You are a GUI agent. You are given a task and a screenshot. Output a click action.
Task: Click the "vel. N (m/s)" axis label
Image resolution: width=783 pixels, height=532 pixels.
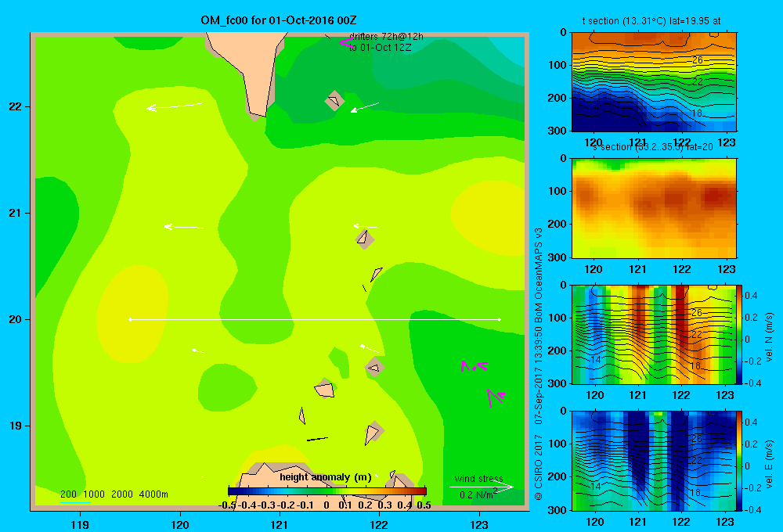click(x=770, y=337)
